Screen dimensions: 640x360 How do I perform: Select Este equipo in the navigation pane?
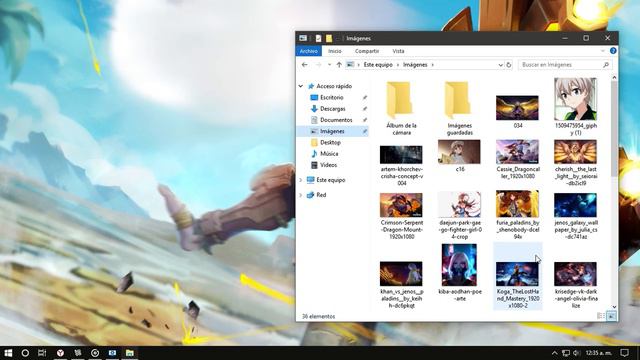coord(331,180)
